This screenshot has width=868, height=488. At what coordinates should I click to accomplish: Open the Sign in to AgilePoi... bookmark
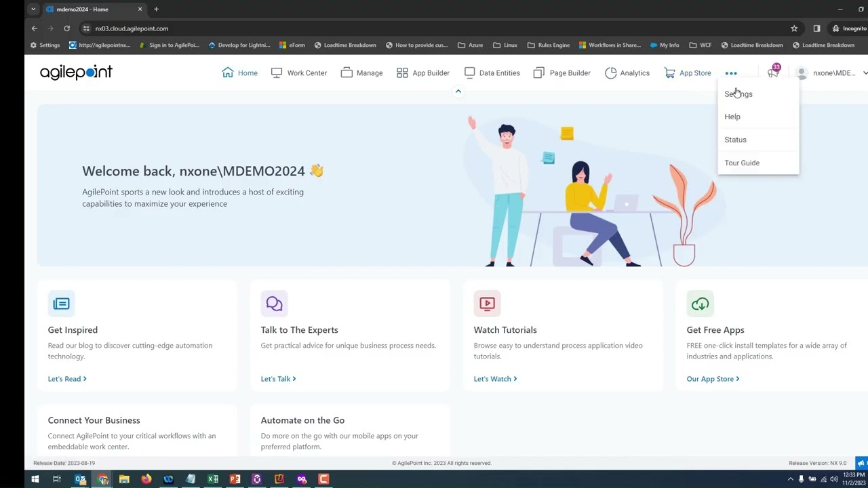tap(170, 45)
